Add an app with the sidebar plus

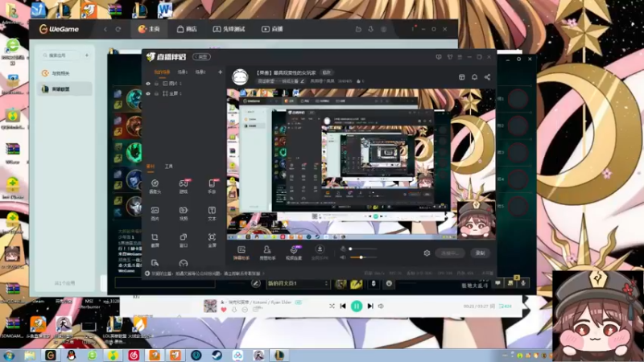pyautogui.click(x=87, y=55)
